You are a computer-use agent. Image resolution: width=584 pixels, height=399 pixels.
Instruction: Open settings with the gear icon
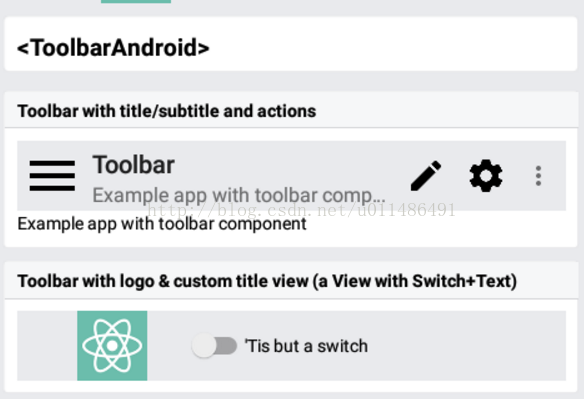point(486,175)
